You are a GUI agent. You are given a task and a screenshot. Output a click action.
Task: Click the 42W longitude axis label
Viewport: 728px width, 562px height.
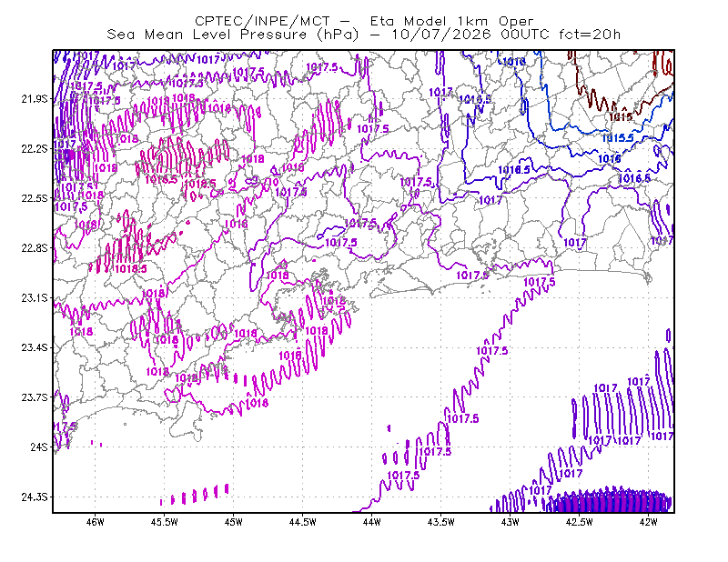pos(649,522)
